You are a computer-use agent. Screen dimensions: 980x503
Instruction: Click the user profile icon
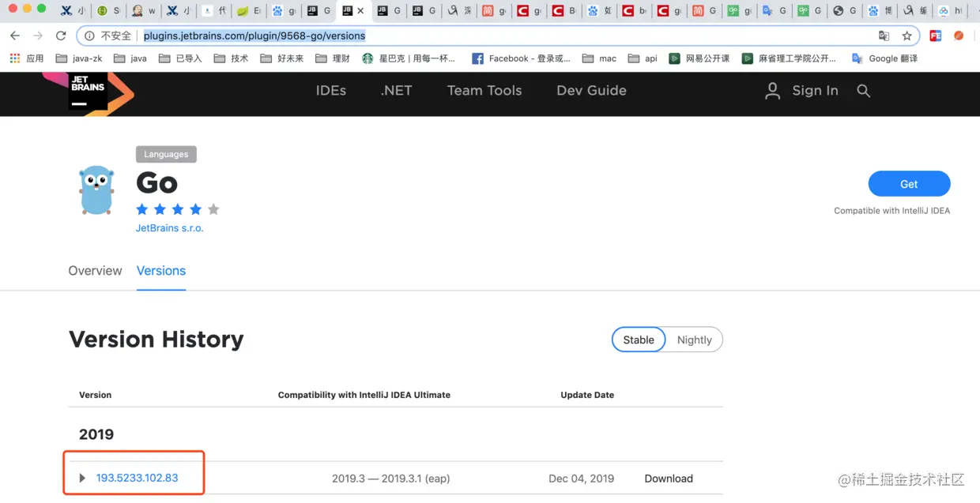772,91
